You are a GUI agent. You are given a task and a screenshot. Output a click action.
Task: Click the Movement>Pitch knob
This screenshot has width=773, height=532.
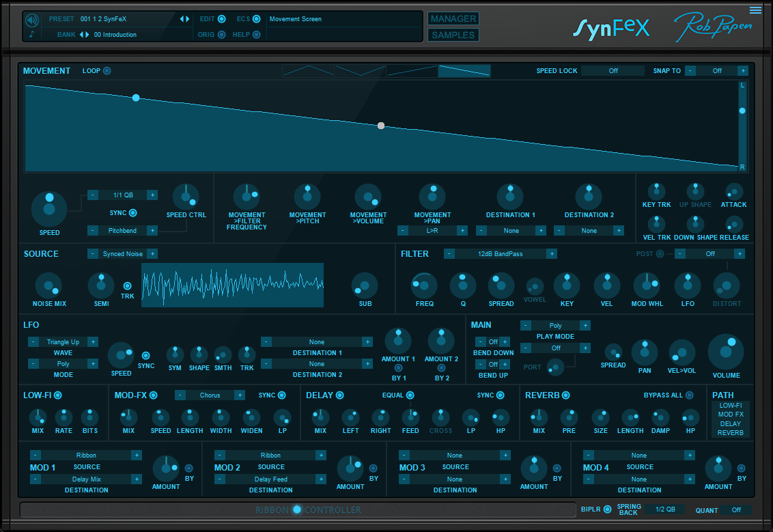click(x=307, y=197)
